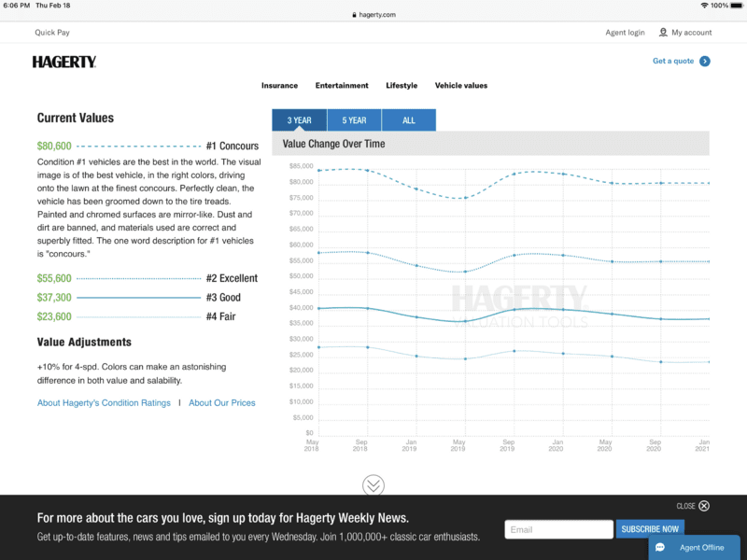Image resolution: width=747 pixels, height=560 pixels.
Task: Click the double chevron scroll-down icon
Action: tap(373, 484)
